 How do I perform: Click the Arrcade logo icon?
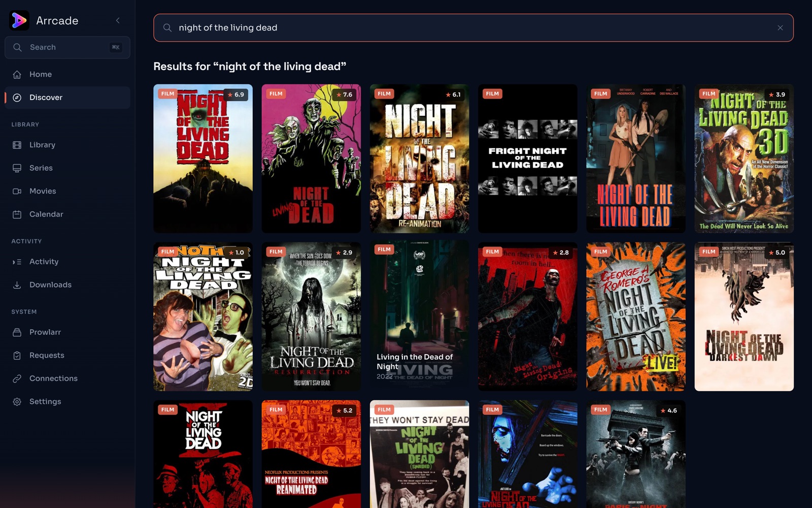coord(19,20)
